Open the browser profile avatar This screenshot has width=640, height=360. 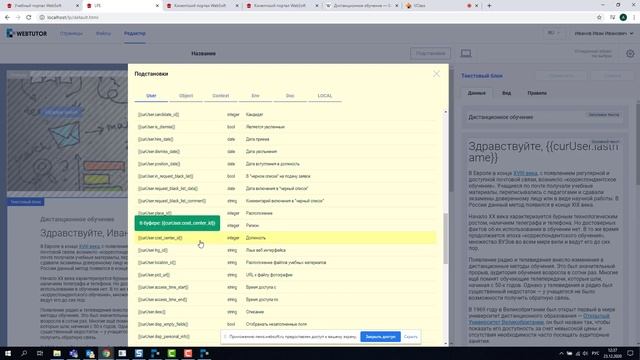(623, 18)
